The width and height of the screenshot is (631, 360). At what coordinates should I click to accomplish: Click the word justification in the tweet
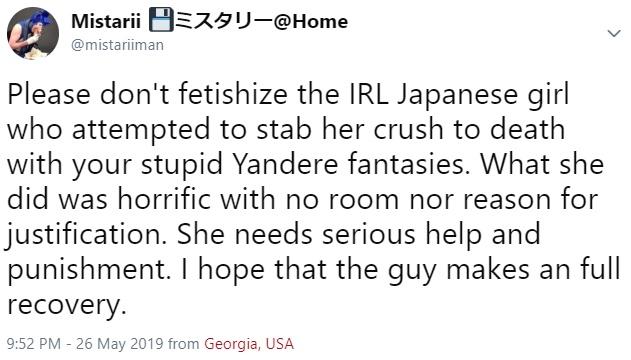[x=87, y=235]
